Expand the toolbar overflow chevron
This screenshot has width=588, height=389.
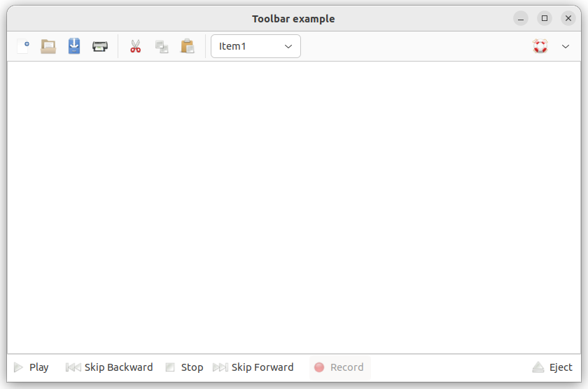566,47
